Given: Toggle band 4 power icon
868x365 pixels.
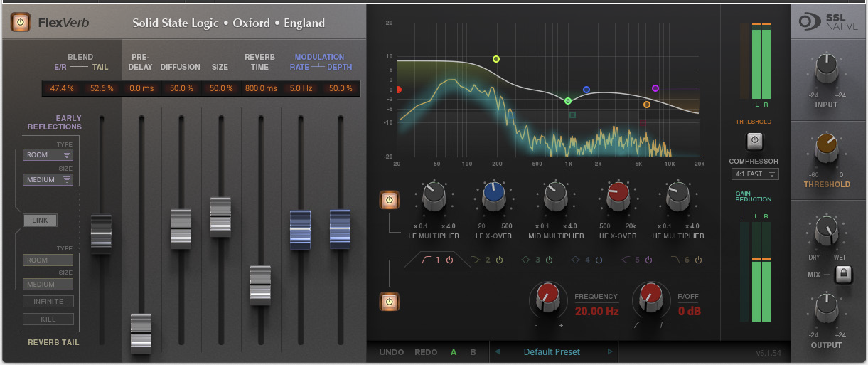Looking at the screenshot, I should 599,260.
